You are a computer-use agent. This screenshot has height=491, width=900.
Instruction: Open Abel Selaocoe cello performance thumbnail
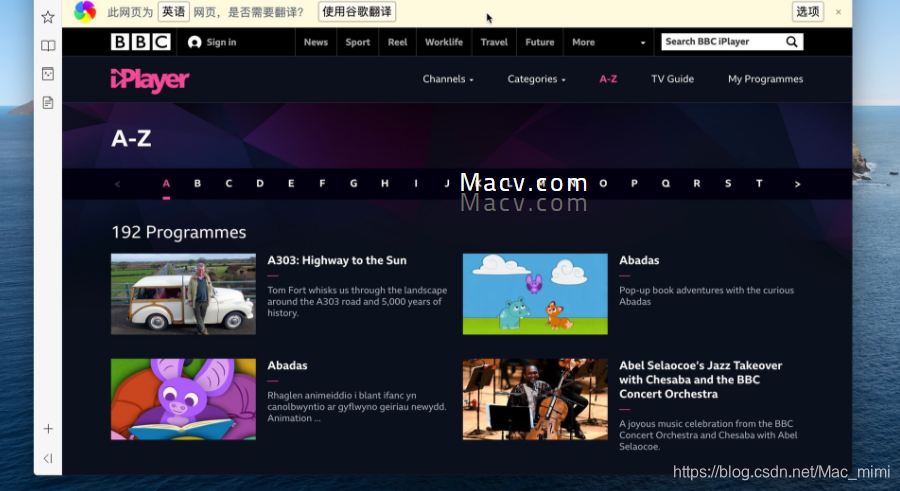535,399
